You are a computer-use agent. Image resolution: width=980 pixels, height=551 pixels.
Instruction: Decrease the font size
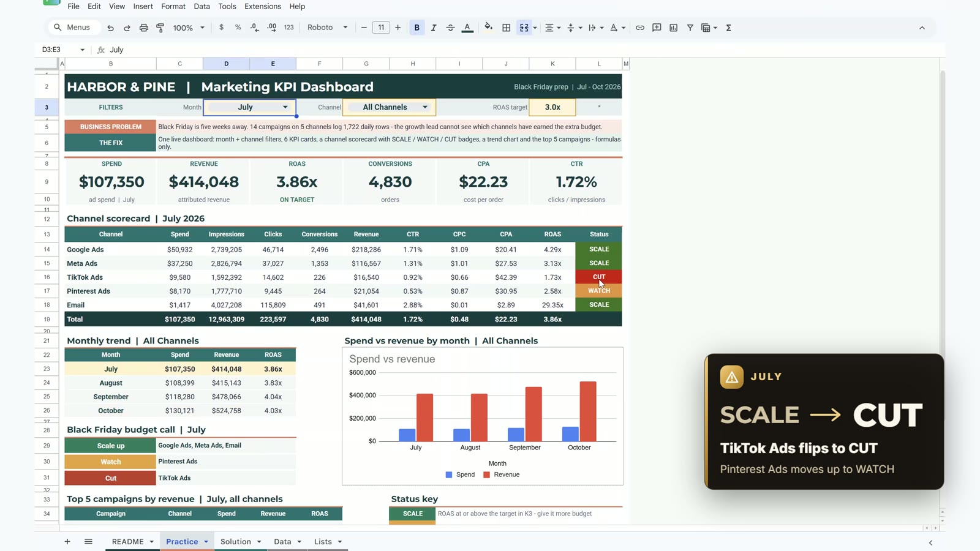tap(364, 28)
